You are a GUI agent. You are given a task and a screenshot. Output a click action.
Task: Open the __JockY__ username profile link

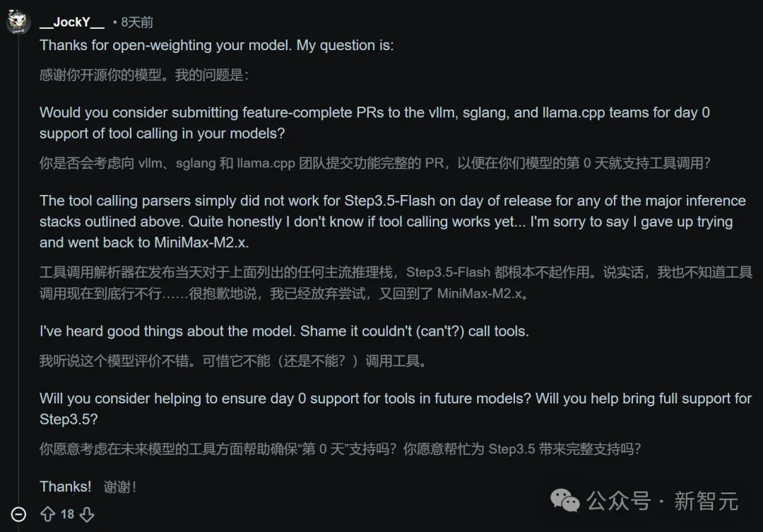[72, 22]
